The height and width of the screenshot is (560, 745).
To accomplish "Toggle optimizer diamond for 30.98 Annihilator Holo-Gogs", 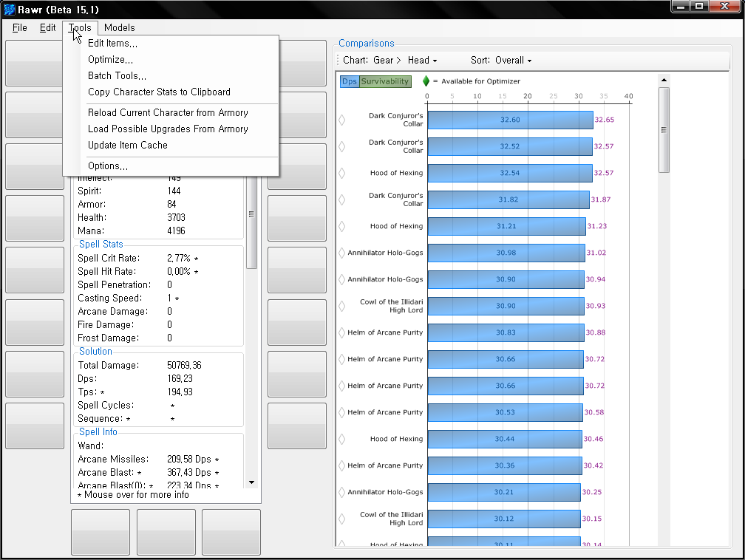I will [x=341, y=253].
